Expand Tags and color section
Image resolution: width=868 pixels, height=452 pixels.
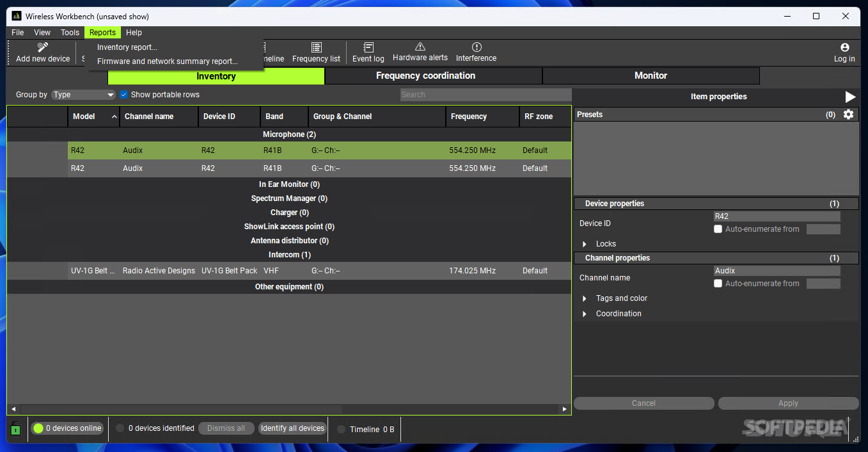click(584, 298)
